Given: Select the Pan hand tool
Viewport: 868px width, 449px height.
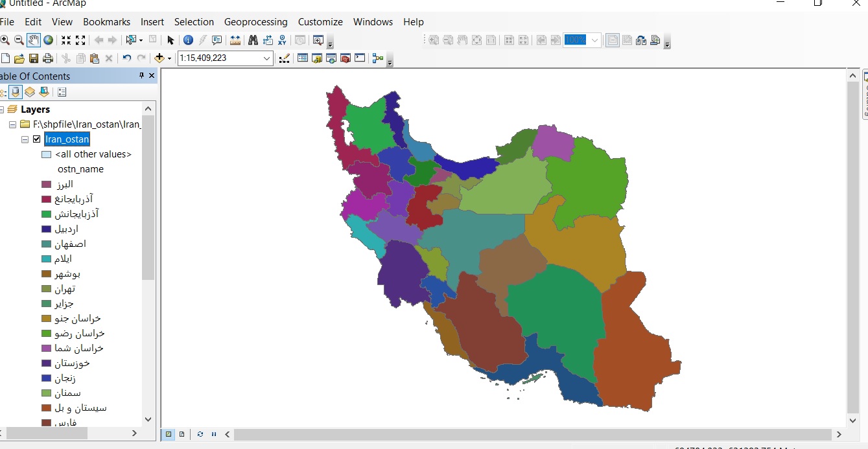Looking at the screenshot, I should (33, 40).
